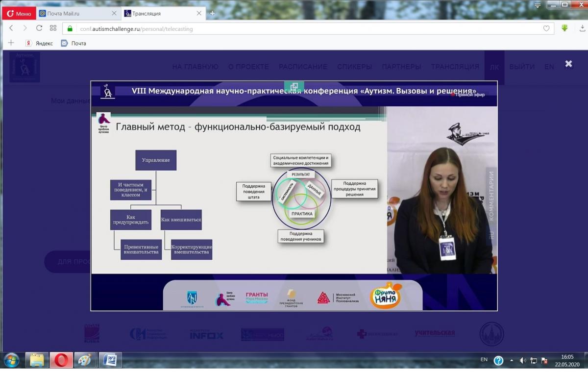Image resolution: width=588 pixels, height=372 pixels.
Task: Open the ЛК personal account item
Action: coord(494,67)
